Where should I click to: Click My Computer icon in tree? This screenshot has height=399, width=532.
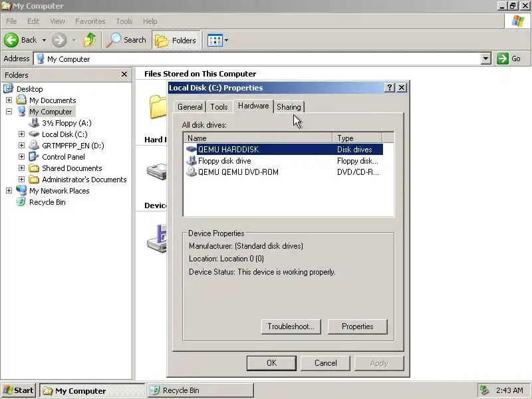[21, 111]
